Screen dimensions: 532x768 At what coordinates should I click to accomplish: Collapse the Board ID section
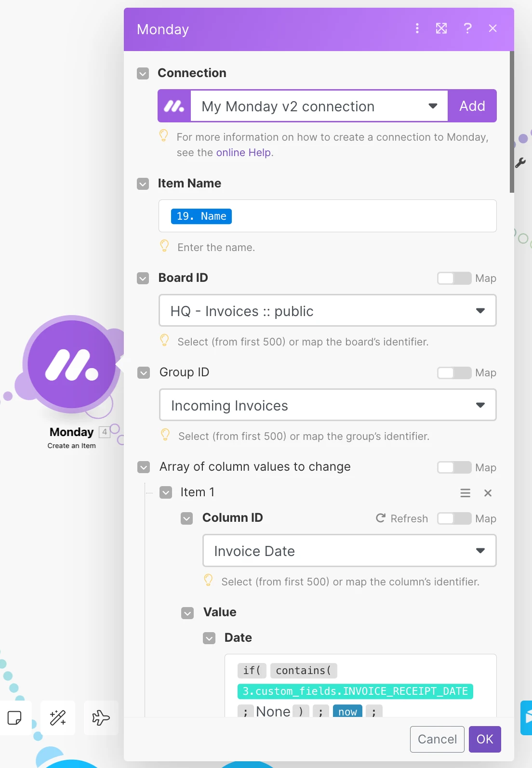click(143, 278)
